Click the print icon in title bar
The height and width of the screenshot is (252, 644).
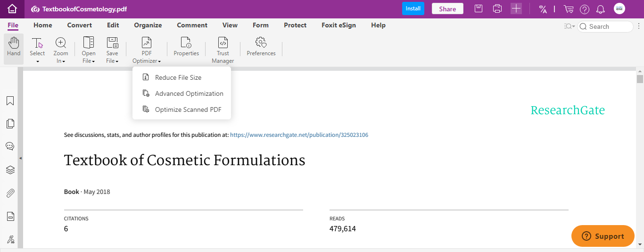[x=497, y=8]
